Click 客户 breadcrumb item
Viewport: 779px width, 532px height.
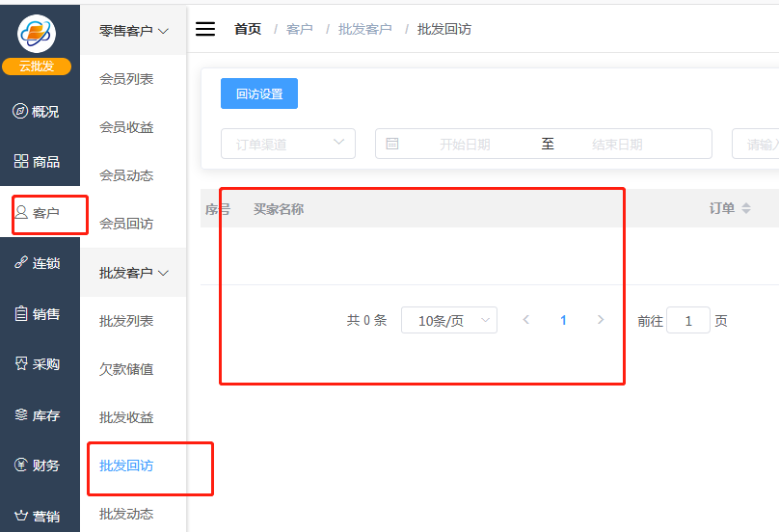pos(300,29)
